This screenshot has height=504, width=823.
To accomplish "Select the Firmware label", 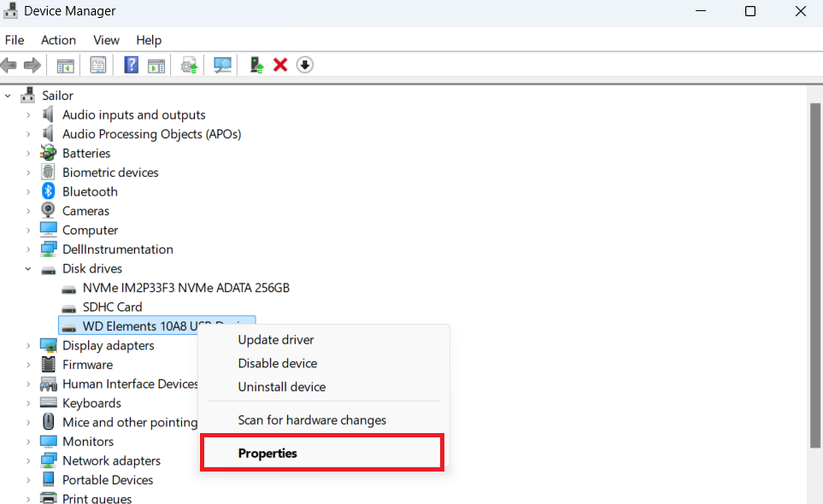I will [x=88, y=365].
